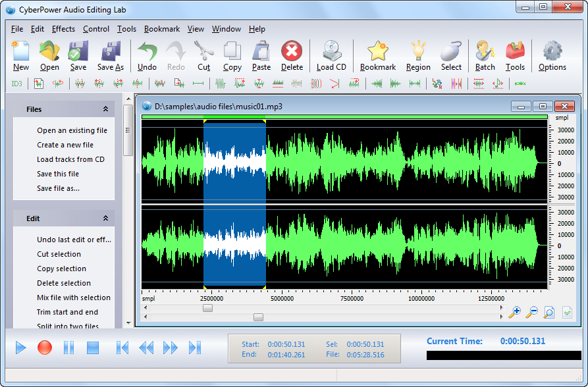Open the Effects menu
This screenshot has width=588, height=387.
63,29
